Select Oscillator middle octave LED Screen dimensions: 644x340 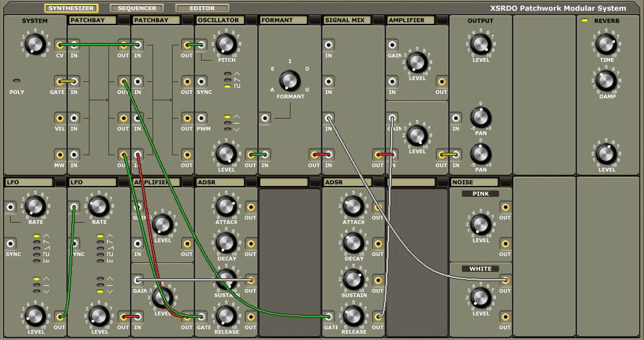click(x=227, y=123)
